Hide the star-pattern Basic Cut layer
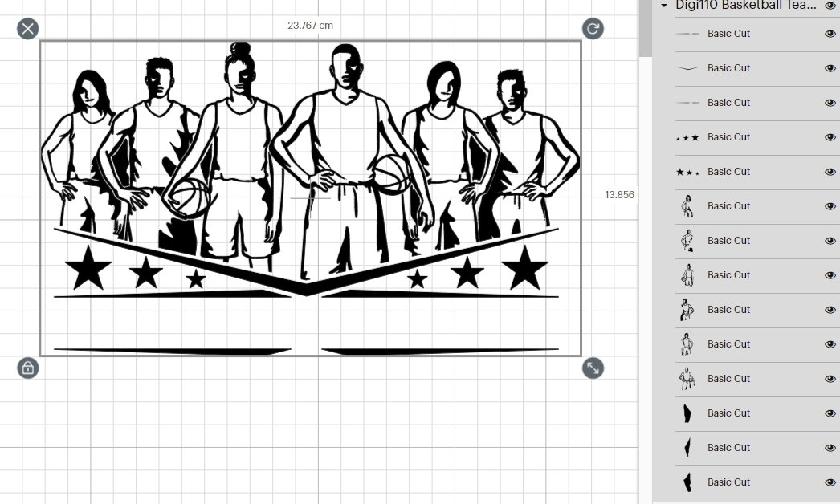The height and width of the screenshot is (504, 840). pyautogui.click(x=830, y=136)
